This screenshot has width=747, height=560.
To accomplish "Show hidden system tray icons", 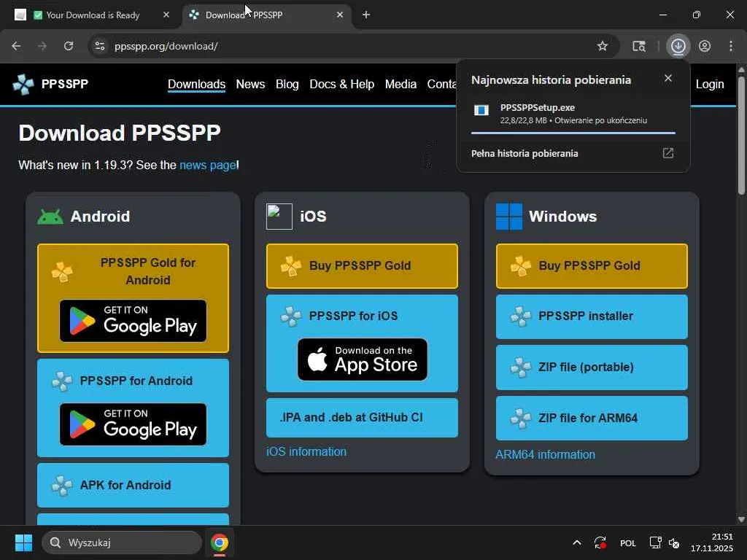I will click(x=576, y=542).
